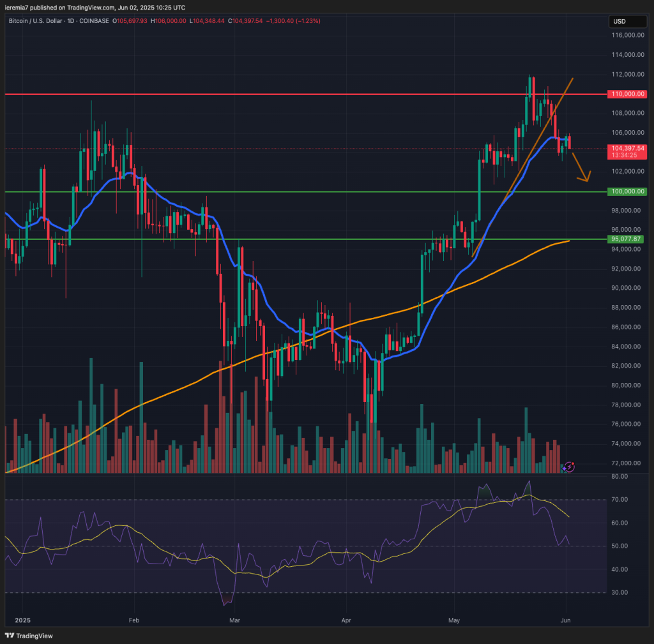
Task: Click the change value −1,300.40 (−1.23%)
Action: (293, 21)
